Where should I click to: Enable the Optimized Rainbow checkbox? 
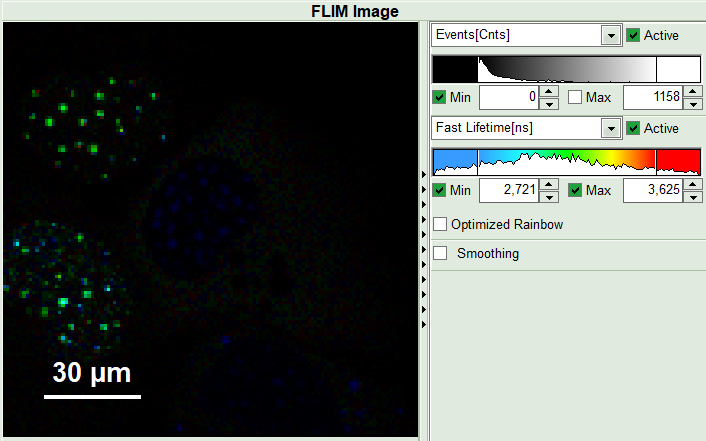tap(440, 224)
